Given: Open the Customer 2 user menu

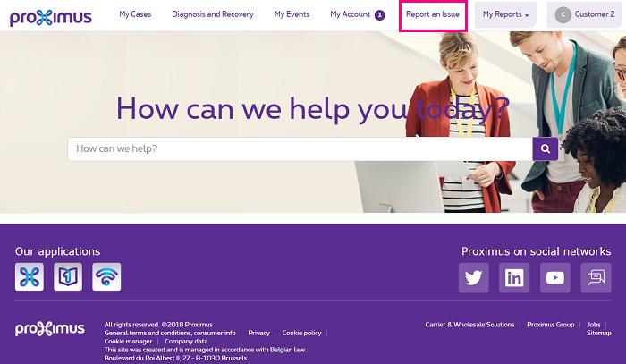Looking at the screenshot, I should [585, 14].
